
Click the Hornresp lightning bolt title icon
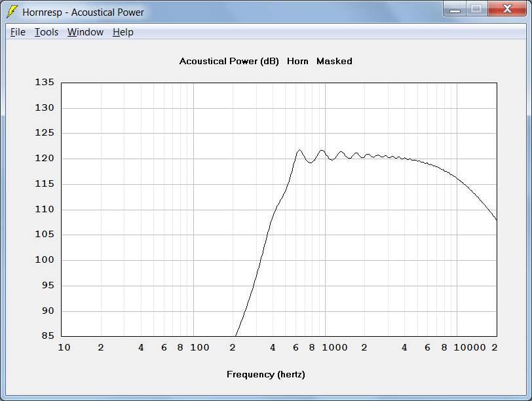point(12,12)
